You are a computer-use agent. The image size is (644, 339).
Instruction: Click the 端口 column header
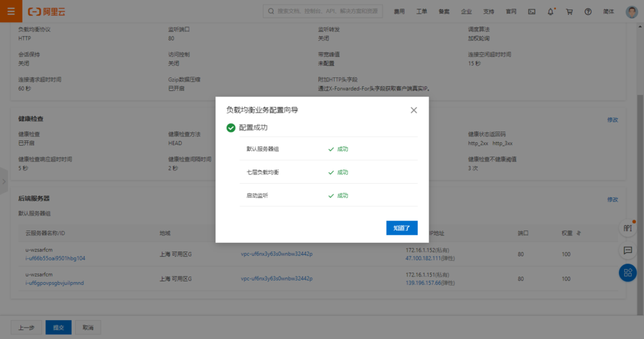point(523,233)
